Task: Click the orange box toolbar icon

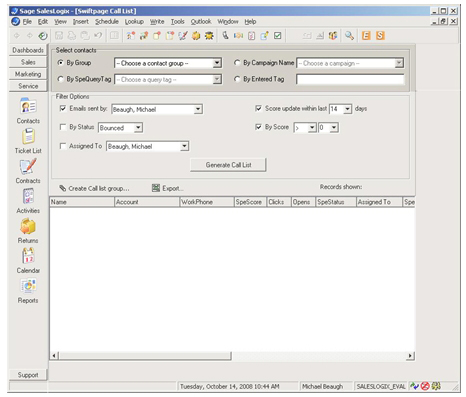Action: (x=196, y=36)
